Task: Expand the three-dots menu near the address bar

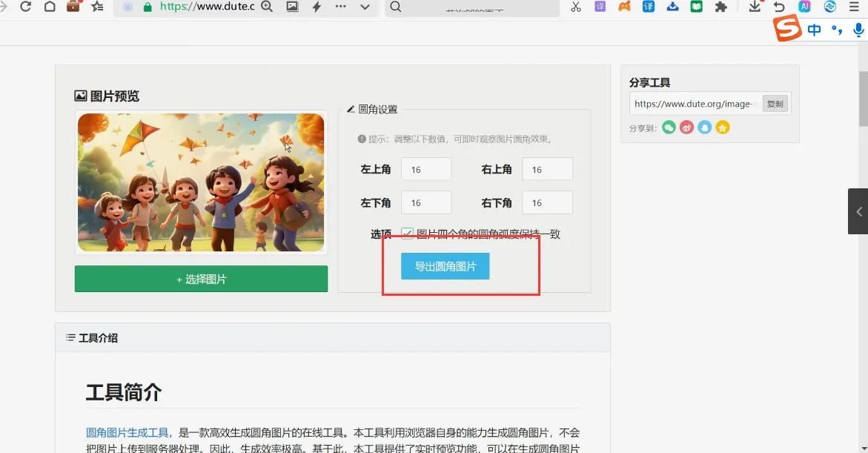Action: click(340, 7)
